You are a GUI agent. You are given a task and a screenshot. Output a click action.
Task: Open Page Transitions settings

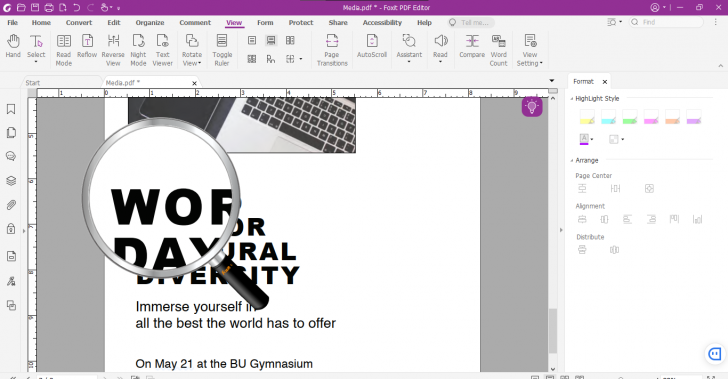tap(332, 50)
